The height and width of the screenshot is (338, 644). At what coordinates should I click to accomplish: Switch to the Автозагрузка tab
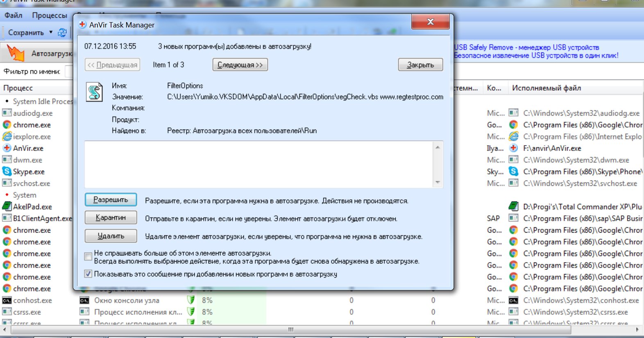coord(38,53)
